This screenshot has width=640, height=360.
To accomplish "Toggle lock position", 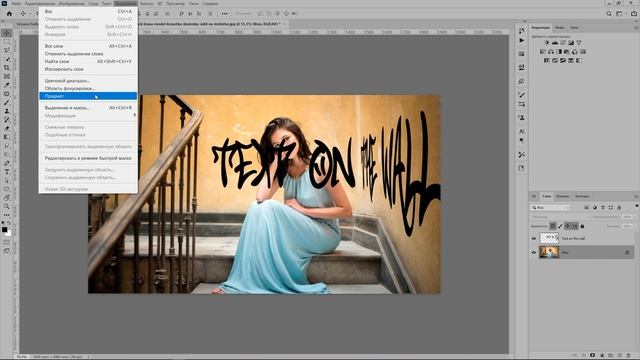I will pyautogui.click(x=567, y=226).
